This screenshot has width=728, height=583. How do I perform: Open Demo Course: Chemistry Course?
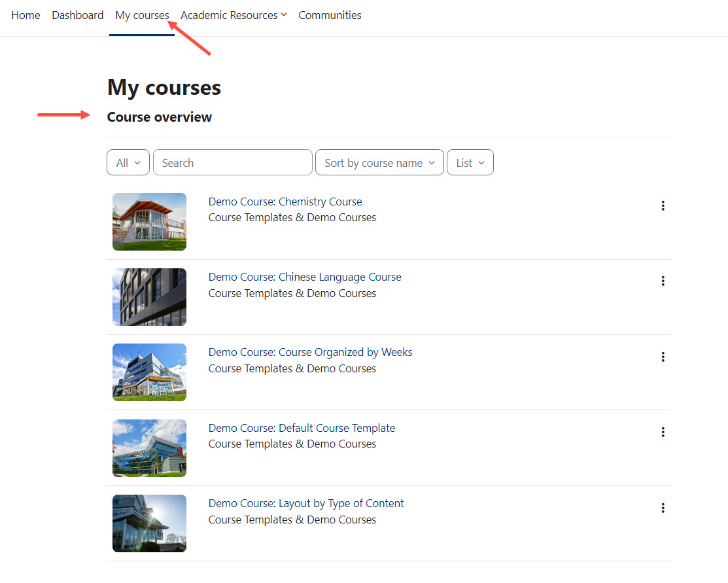click(285, 202)
